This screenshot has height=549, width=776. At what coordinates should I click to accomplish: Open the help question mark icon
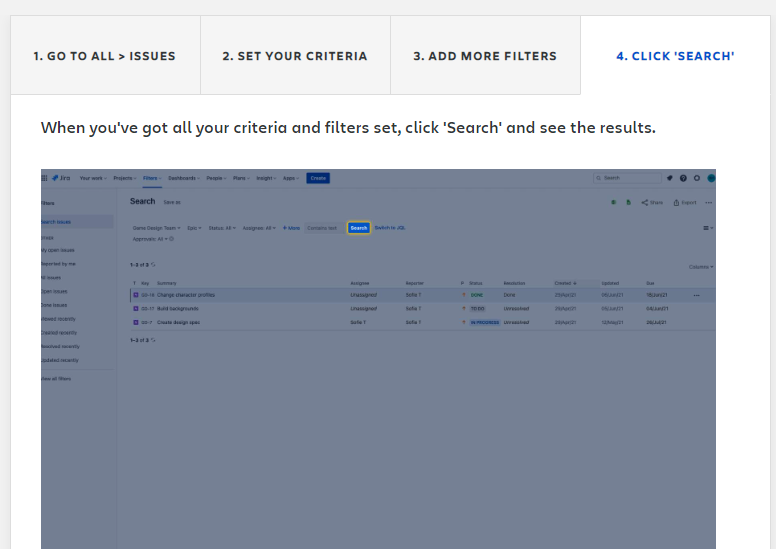point(683,178)
